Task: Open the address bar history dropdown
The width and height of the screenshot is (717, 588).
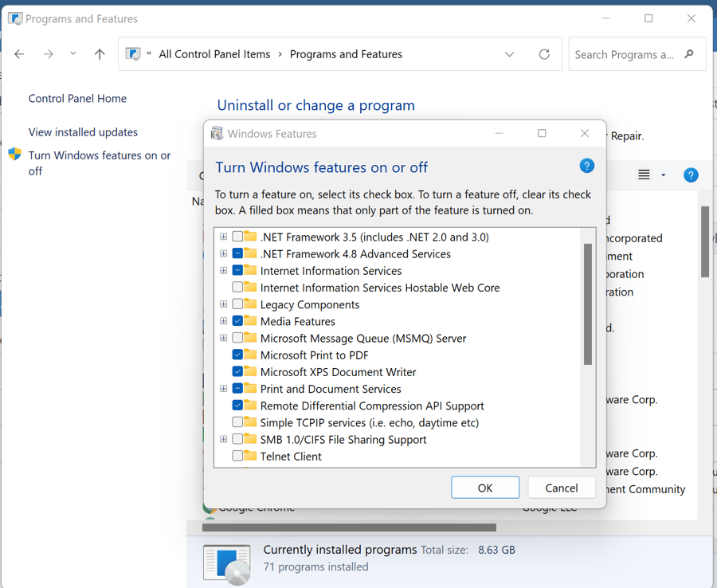Action: point(509,54)
